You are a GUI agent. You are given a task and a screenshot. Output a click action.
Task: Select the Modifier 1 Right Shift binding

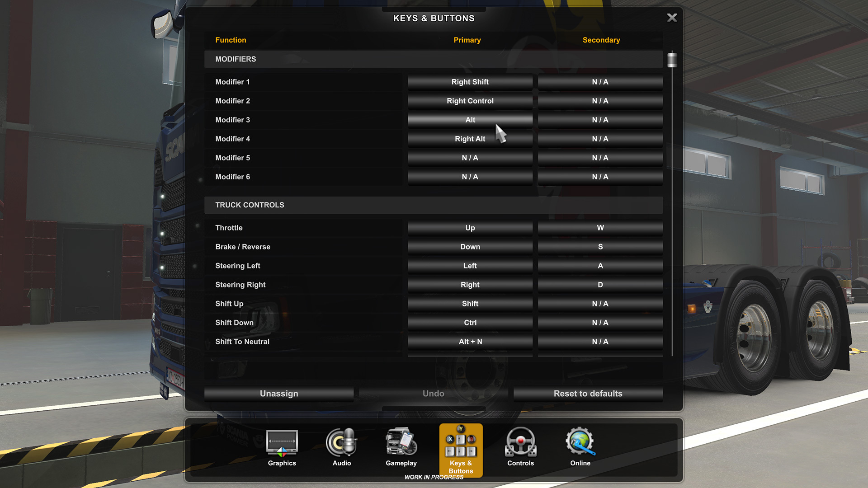coord(470,82)
